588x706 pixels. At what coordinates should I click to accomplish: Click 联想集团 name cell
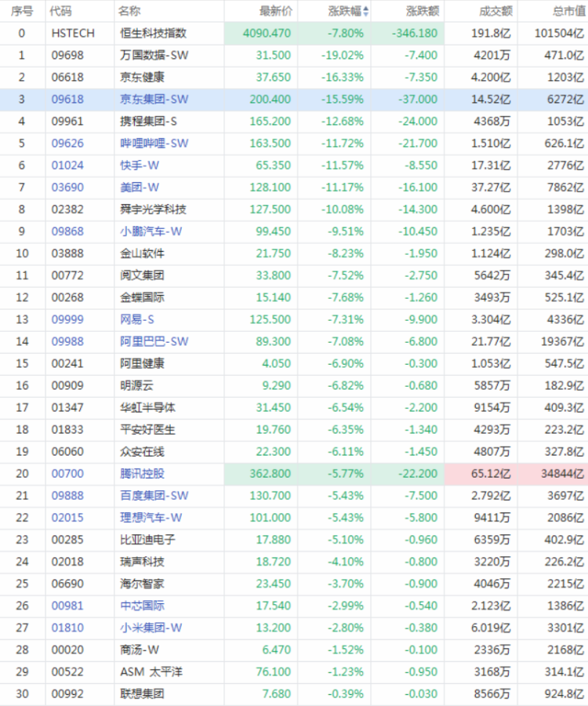click(142, 694)
